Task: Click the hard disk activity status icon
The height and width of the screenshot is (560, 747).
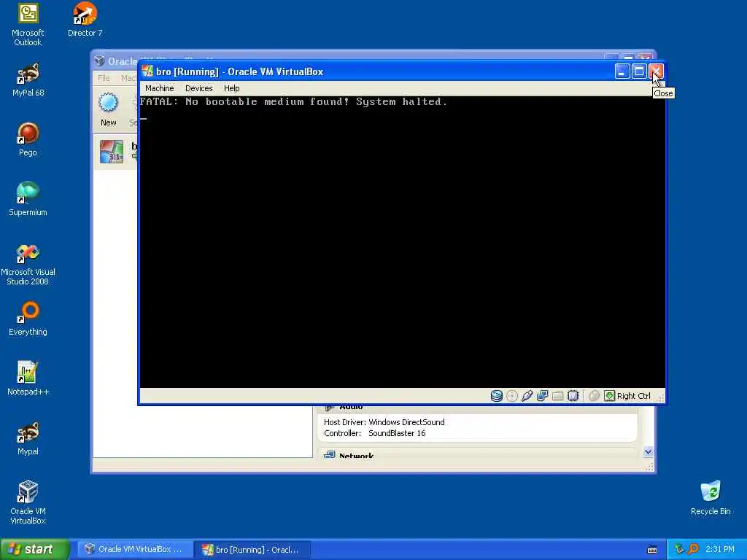Action: (x=496, y=396)
